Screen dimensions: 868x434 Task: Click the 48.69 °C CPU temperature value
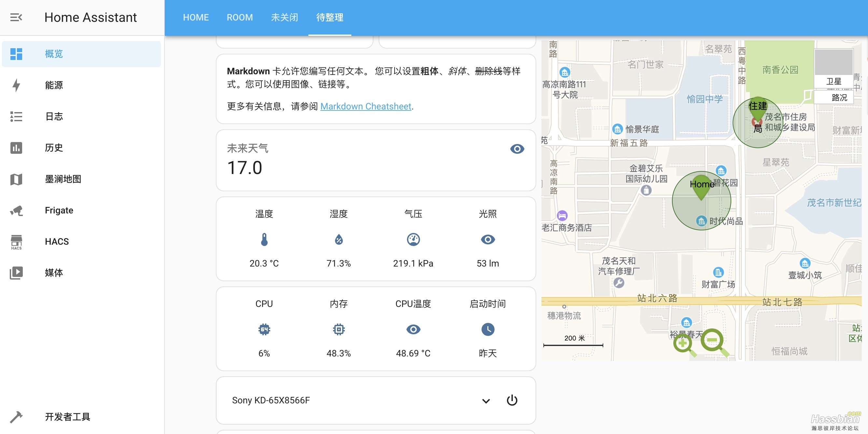(x=413, y=354)
